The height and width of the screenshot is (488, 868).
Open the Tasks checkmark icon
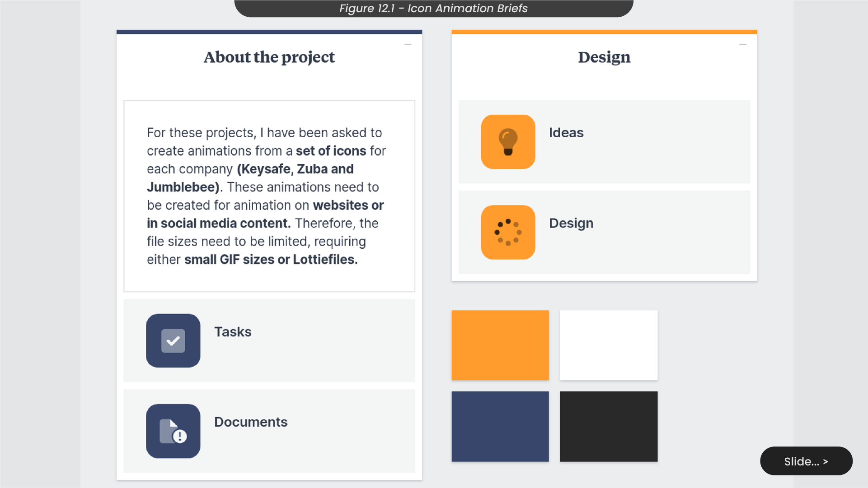pyautogui.click(x=173, y=341)
